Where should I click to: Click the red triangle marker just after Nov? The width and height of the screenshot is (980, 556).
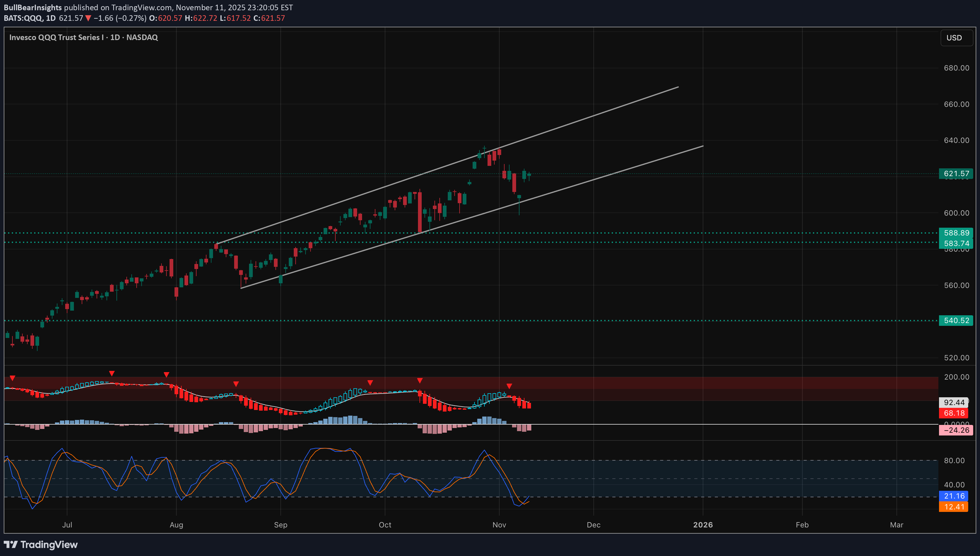[509, 386]
